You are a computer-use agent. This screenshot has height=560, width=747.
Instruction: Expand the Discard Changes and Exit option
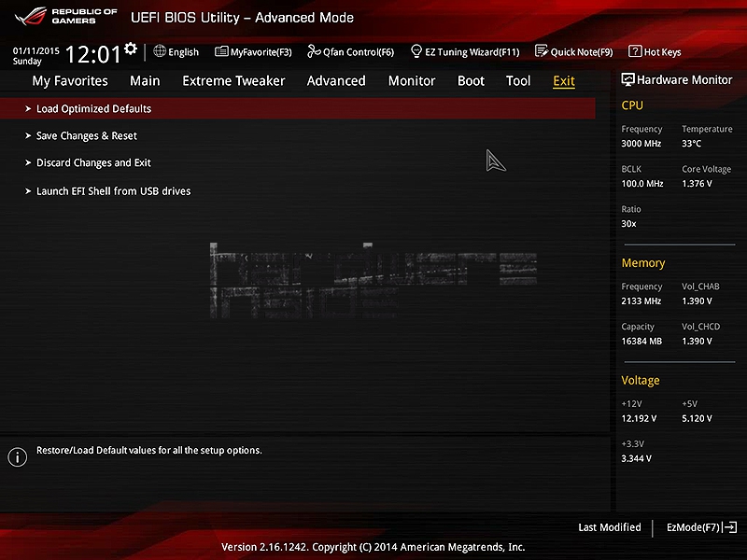[93, 163]
